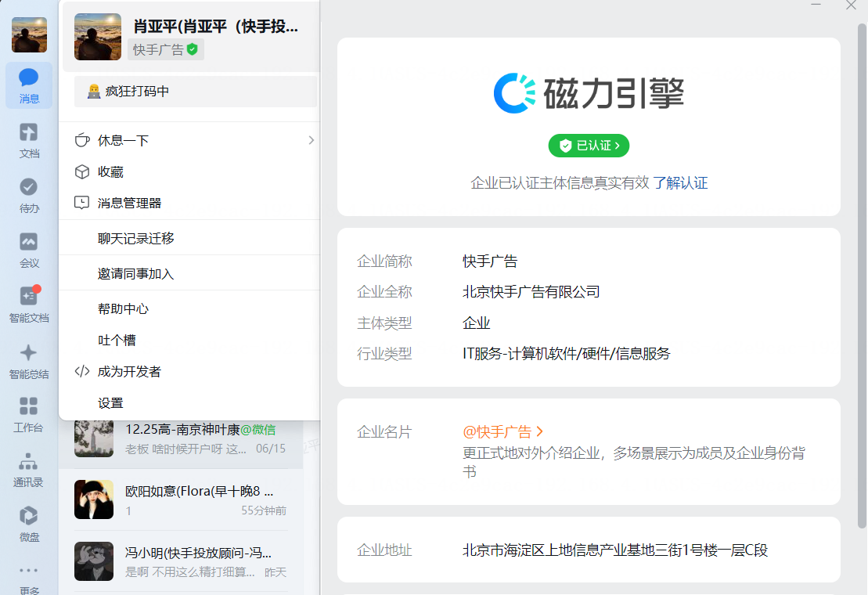
Task: Open the 消息 messages tab in sidebar
Action: click(29, 85)
